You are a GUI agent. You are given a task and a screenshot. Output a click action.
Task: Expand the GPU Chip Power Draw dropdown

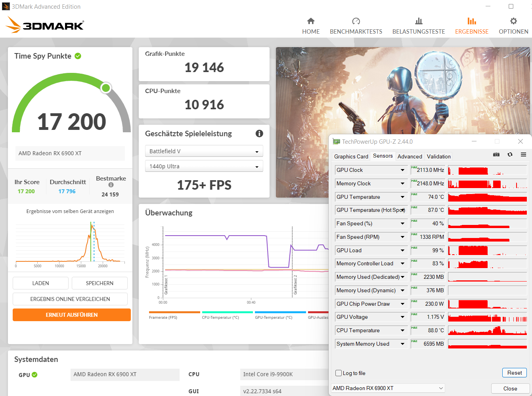pos(402,304)
